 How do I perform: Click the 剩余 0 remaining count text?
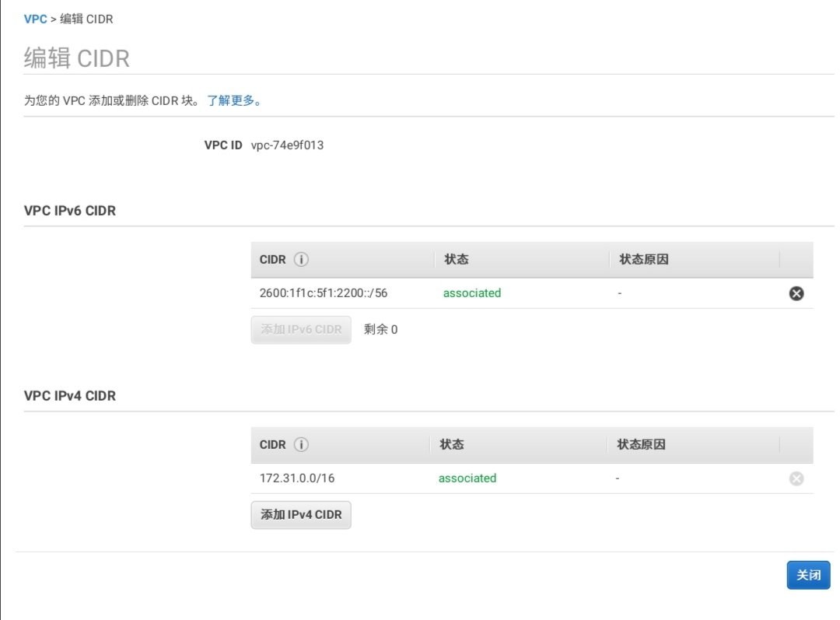click(x=380, y=329)
